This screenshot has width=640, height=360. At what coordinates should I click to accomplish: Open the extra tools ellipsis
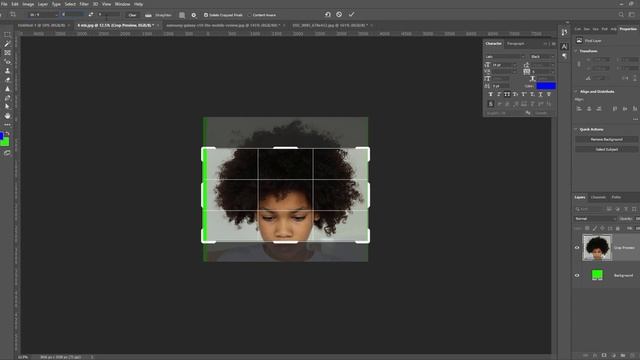click(7, 124)
